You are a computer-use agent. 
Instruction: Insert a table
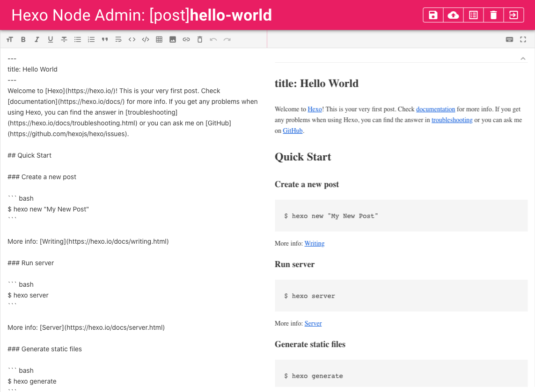pos(159,40)
